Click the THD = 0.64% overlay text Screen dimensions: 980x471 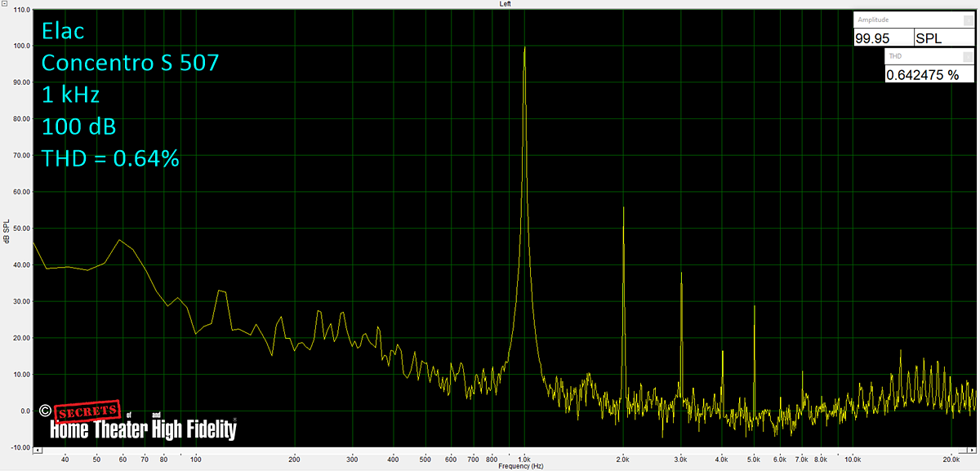click(110, 158)
